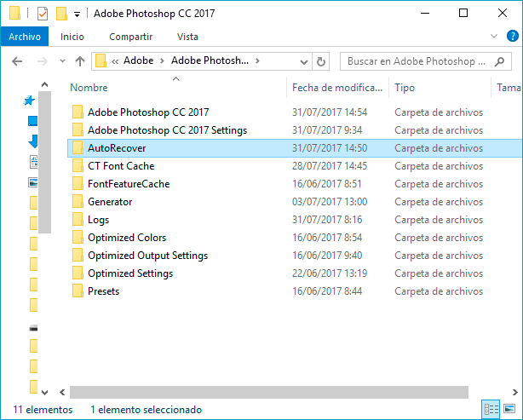Open the Help question mark icon
This screenshot has height=420, width=523.
513,37
